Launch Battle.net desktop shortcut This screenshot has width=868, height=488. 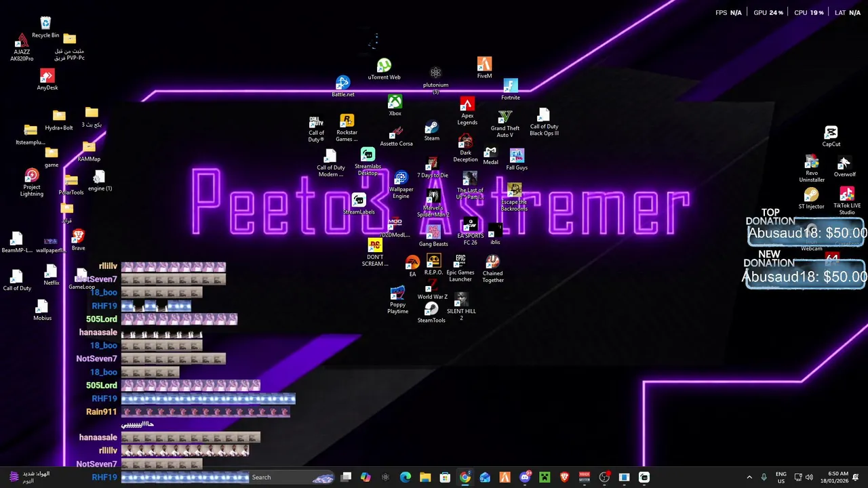(343, 87)
